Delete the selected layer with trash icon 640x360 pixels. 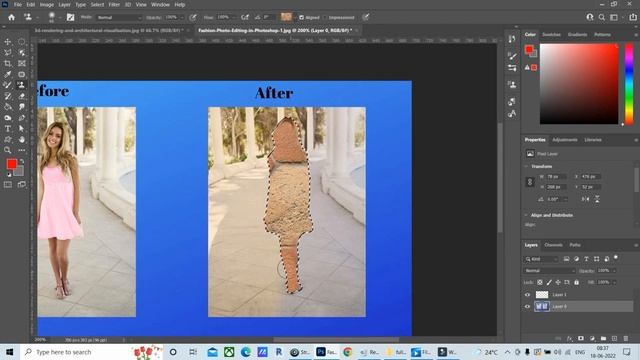click(x=626, y=338)
